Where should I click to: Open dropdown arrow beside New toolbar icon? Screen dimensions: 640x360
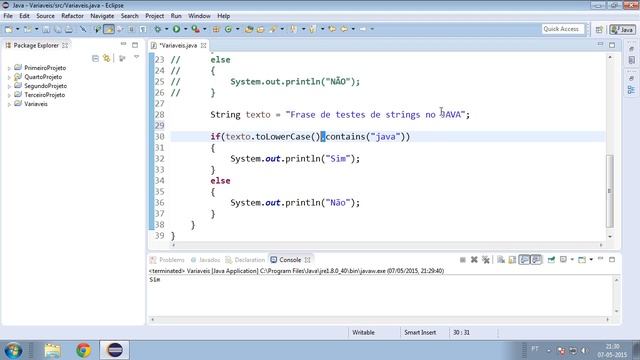coord(18,29)
